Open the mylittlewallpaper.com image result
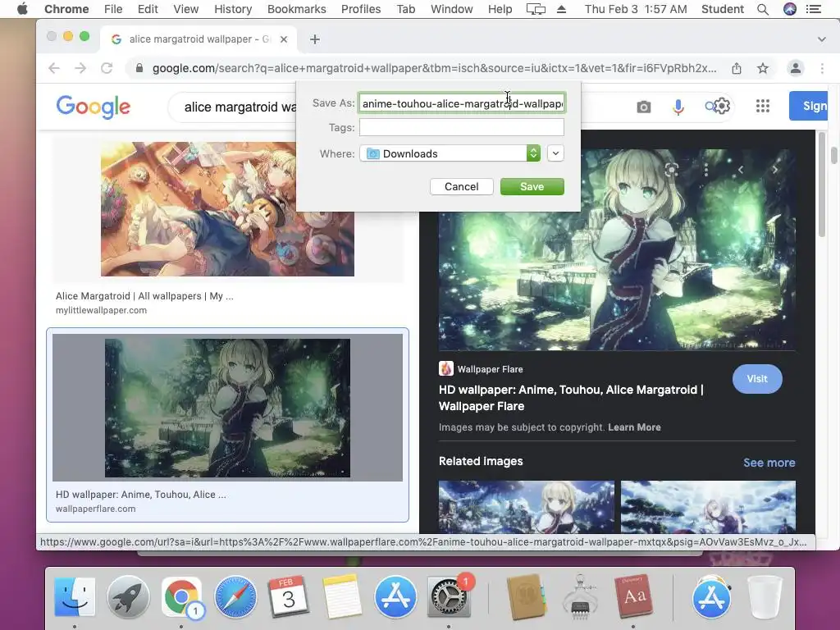 click(228, 209)
